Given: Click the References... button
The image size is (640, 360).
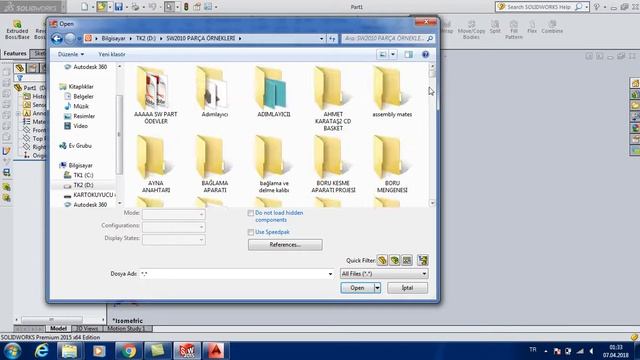Looking at the screenshot, I should click(285, 244).
